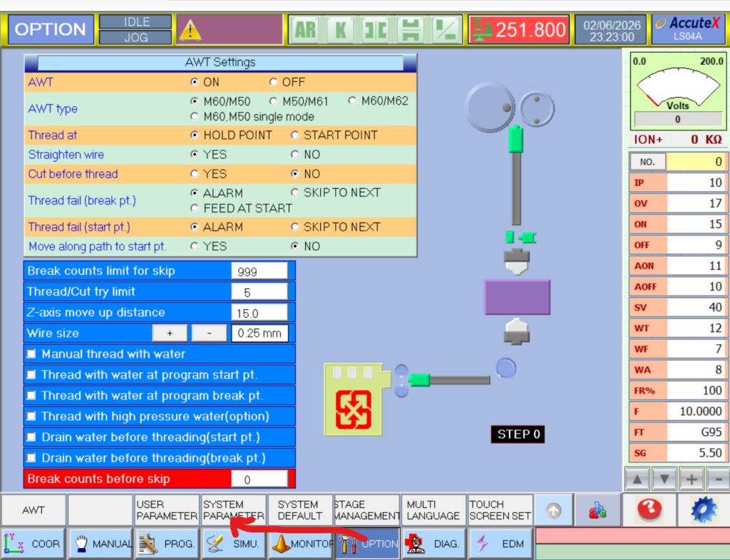730x560 pixels.
Task: Open the SYSTEM PARAMETER tab
Action: 233,510
